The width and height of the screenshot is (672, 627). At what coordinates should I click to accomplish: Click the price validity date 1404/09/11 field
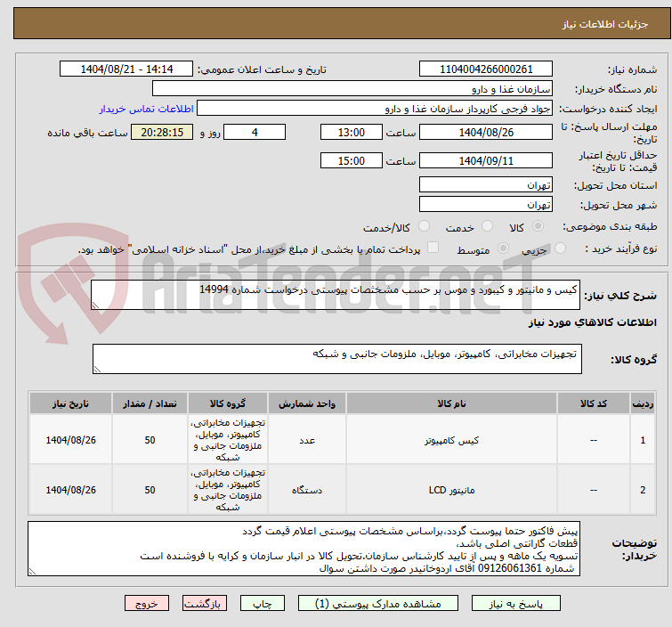[486, 161]
